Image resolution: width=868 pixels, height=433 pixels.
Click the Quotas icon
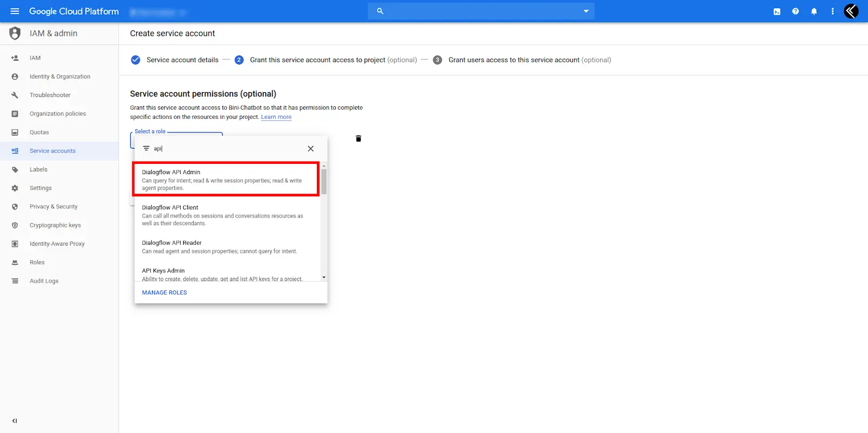(x=15, y=132)
